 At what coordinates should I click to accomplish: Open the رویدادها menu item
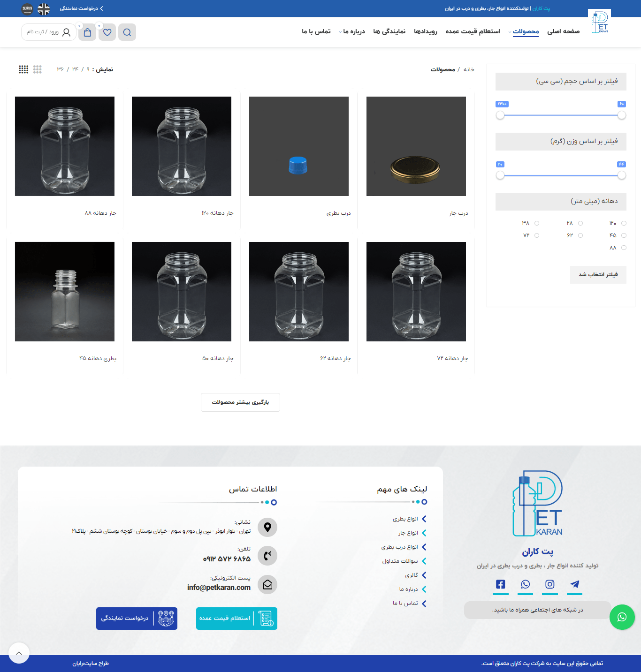425,31
